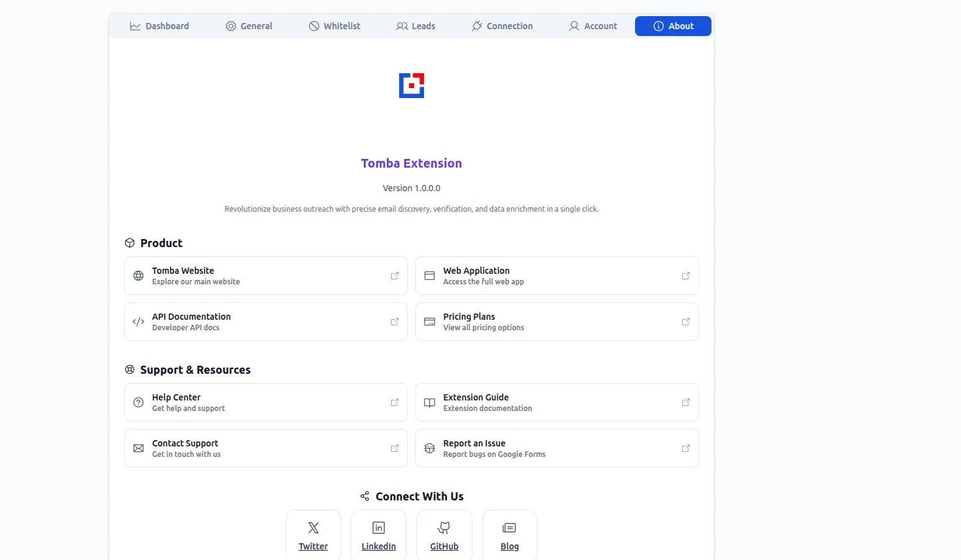Switch to the General tab
Screen dimensions: 961x560
pos(249,26)
